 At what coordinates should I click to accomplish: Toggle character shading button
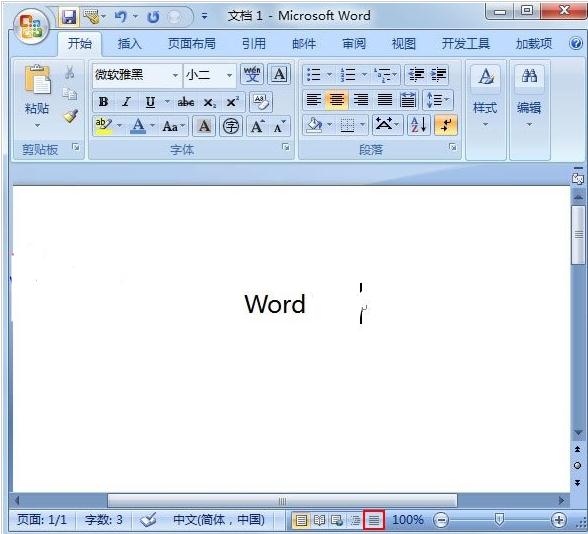tap(204, 126)
